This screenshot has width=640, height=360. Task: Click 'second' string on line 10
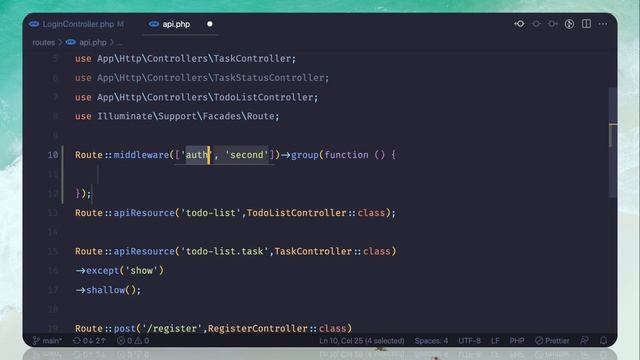click(x=247, y=155)
